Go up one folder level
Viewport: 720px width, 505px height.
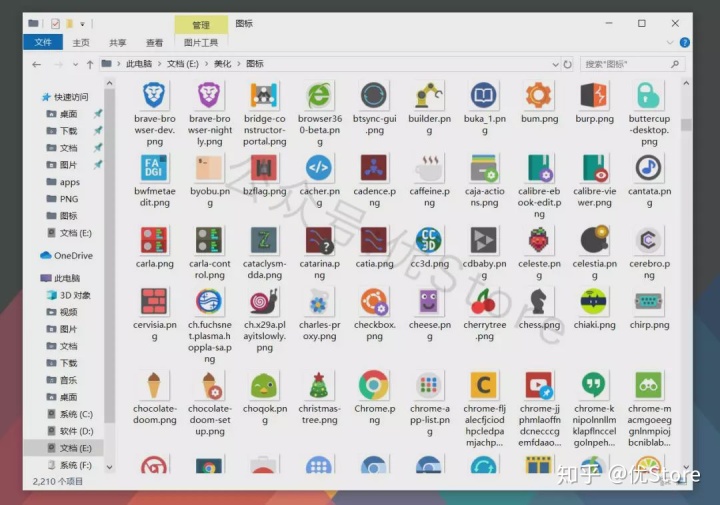90,65
